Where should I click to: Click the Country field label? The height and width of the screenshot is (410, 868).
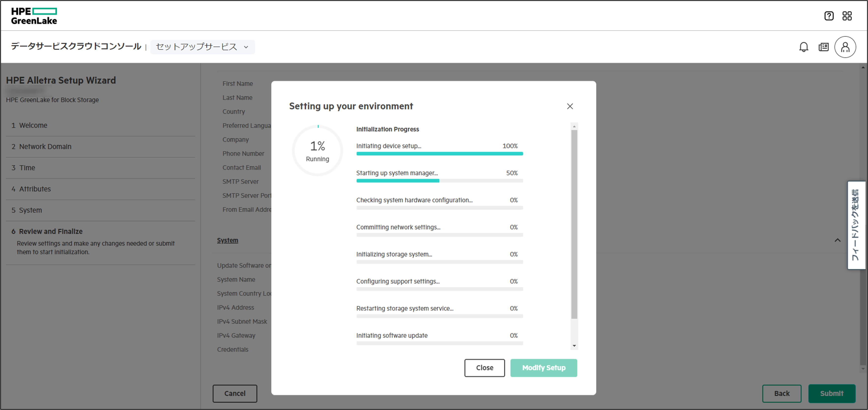pos(233,112)
